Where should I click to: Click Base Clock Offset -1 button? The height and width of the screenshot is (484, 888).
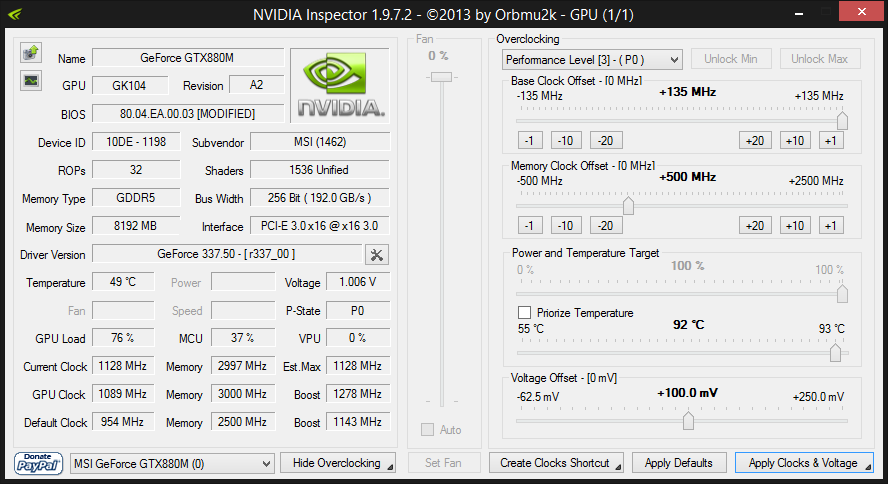[530, 140]
